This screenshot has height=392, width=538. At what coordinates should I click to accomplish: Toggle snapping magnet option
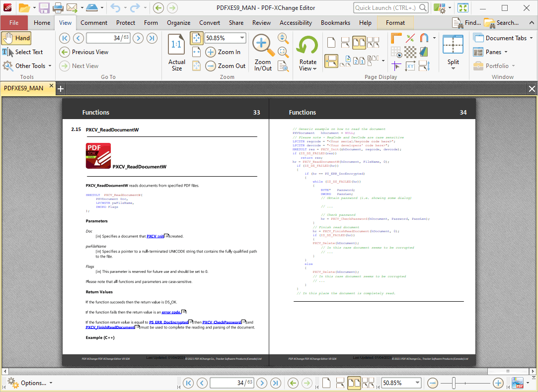pyautogui.click(x=424, y=38)
